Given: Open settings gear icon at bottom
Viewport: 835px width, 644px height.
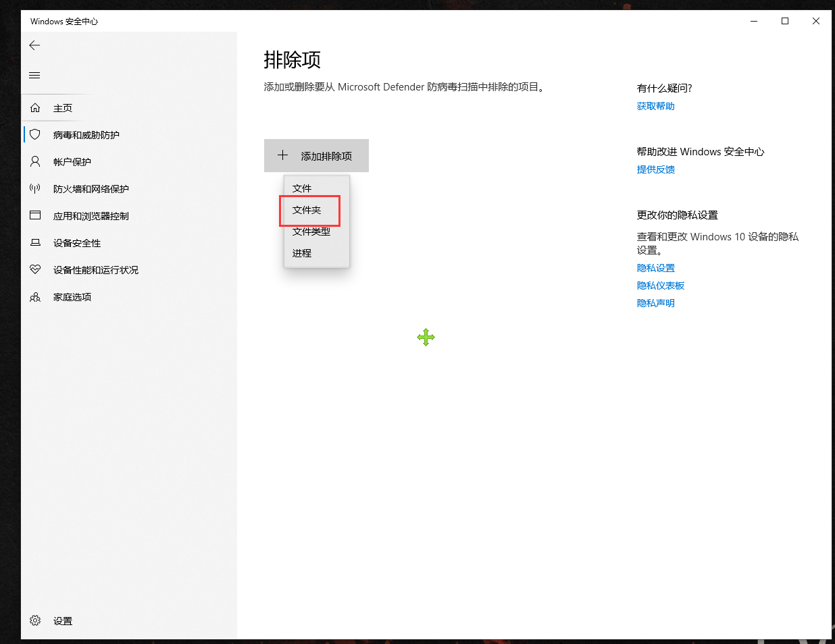Looking at the screenshot, I should pos(35,620).
